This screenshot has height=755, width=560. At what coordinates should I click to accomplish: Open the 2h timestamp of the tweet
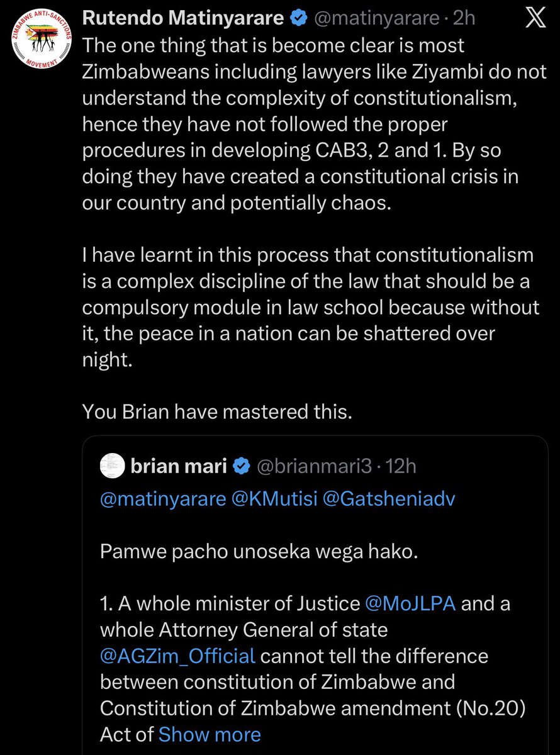(465, 20)
